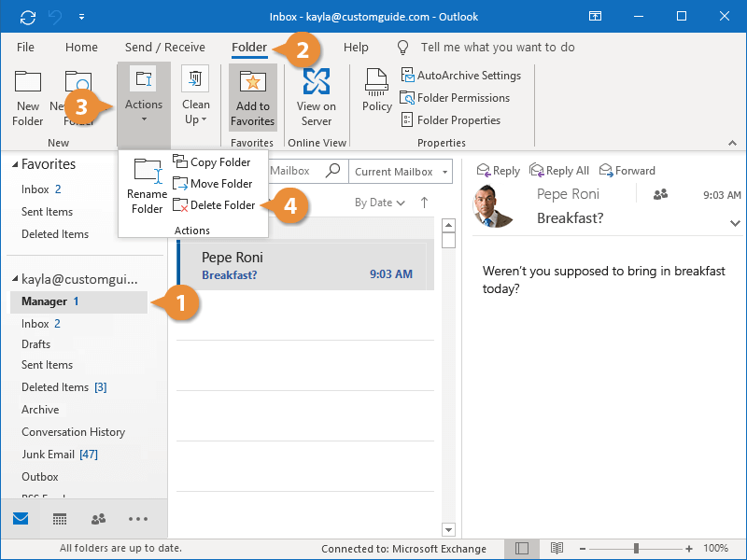The height and width of the screenshot is (560, 747).
Task: Switch to Calendar view icon
Action: click(60, 519)
